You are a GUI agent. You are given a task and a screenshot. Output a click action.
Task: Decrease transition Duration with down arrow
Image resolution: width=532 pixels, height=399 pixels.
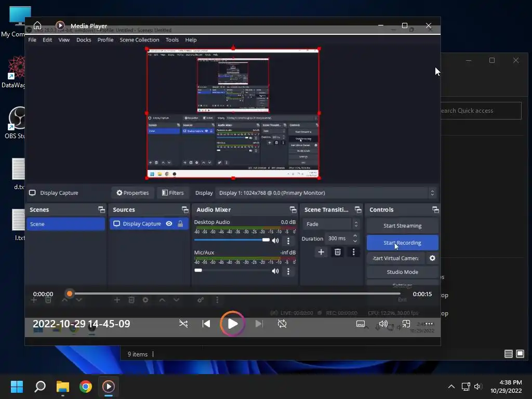click(x=355, y=241)
